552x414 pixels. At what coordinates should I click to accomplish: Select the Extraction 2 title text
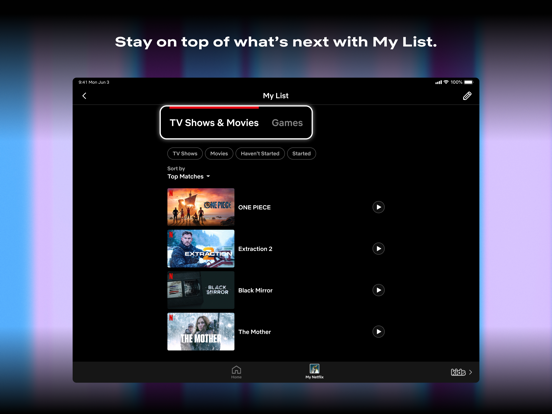tap(255, 249)
